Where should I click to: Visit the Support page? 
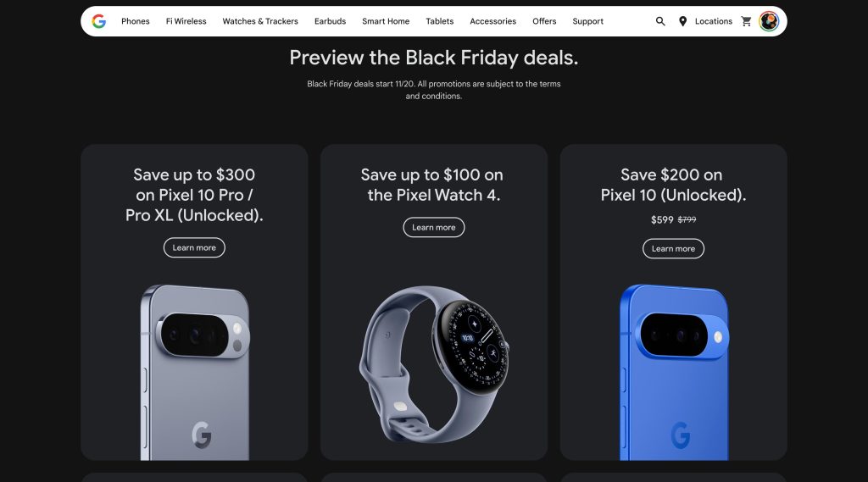(587, 21)
